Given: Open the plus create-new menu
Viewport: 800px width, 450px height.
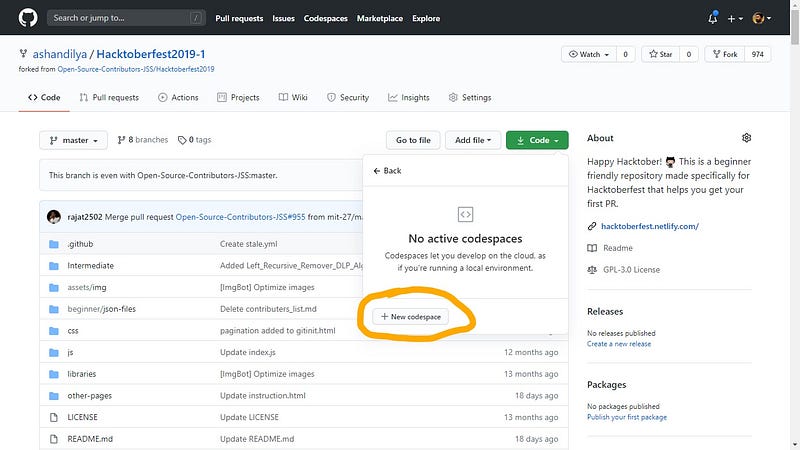Looking at the screenshot, I should [735, 18].
